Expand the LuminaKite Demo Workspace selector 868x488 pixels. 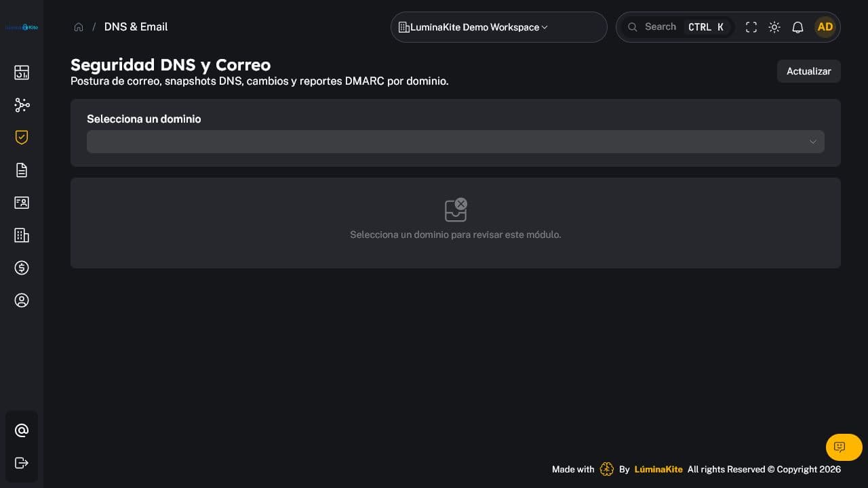pyautogui.click(x=499, y=27)
